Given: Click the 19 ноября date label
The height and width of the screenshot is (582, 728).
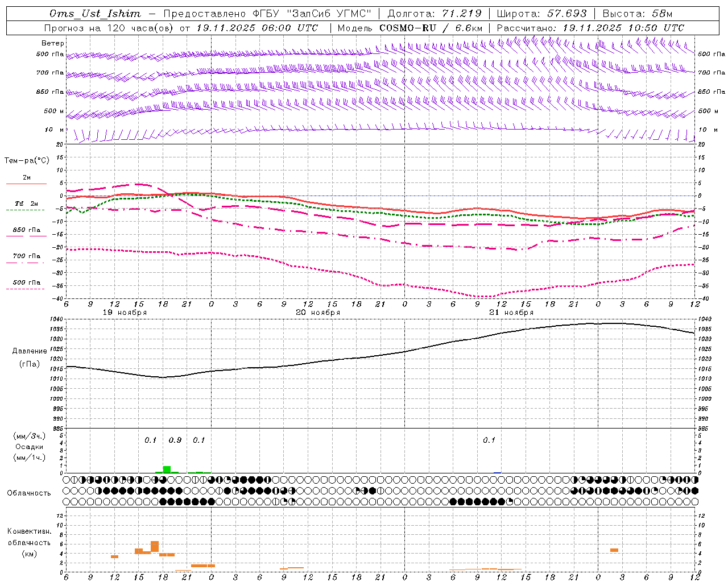Looking at the screenshot, I should click(125, 313).
